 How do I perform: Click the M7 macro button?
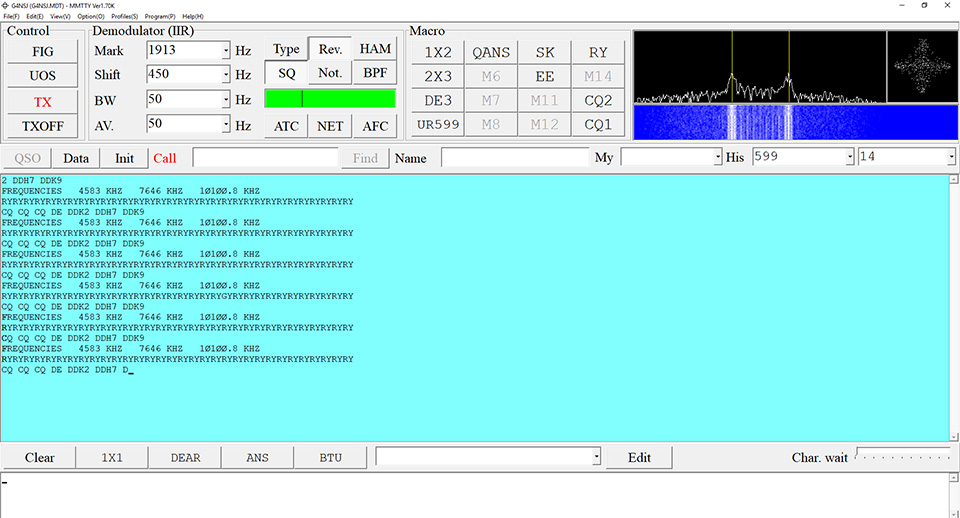coord(490,100)
